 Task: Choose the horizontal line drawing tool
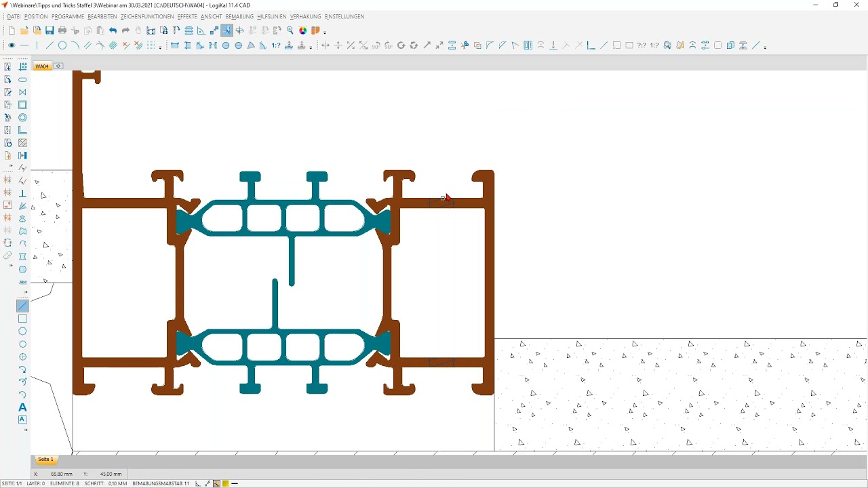tap(24, 45)
